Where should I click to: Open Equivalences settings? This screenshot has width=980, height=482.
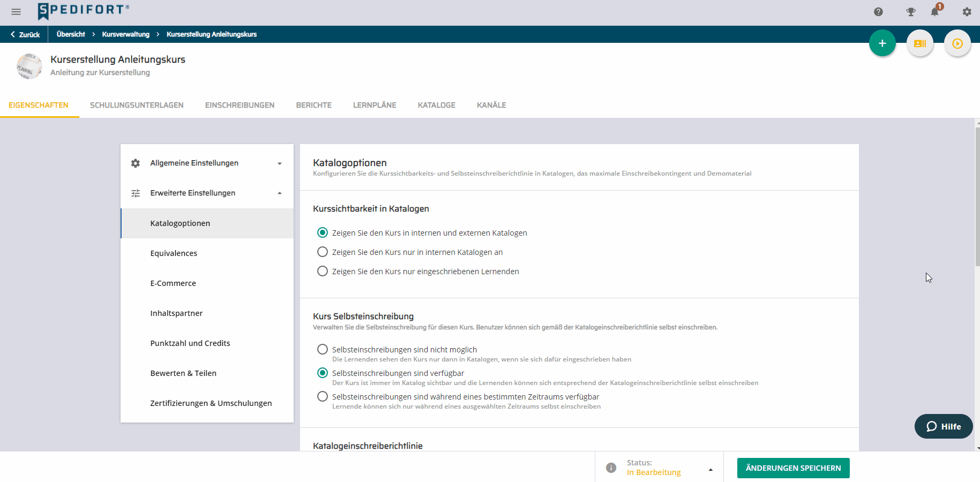click(207, 253)
